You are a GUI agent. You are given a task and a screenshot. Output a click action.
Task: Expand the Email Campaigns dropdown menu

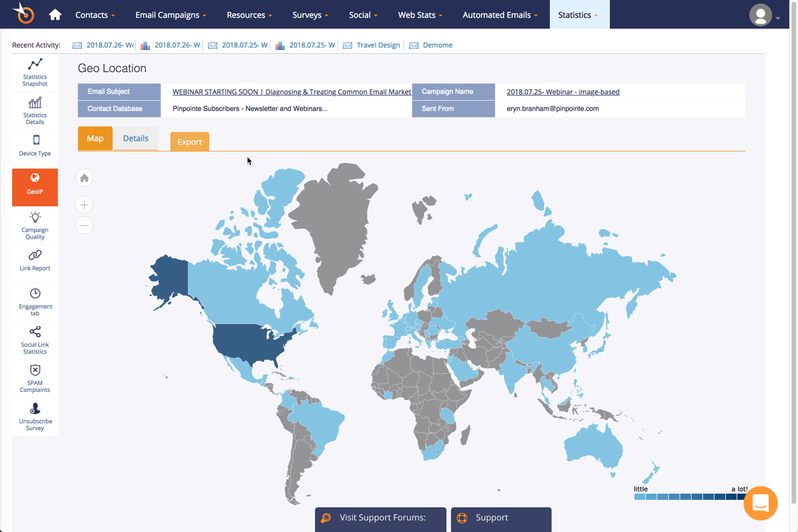coord(170,15)
